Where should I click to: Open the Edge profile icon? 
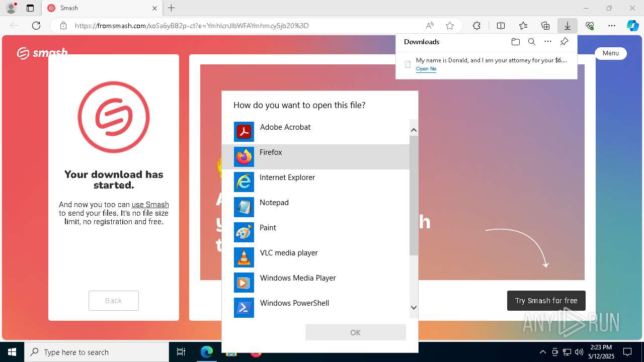(x=11, y=8)
